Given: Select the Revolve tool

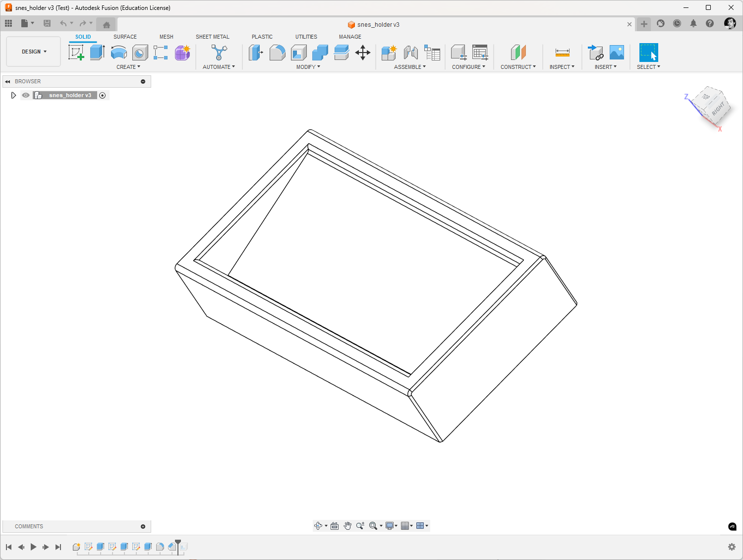Looking at the screenshot, I should pyautogui.click(x=118, y=52).
